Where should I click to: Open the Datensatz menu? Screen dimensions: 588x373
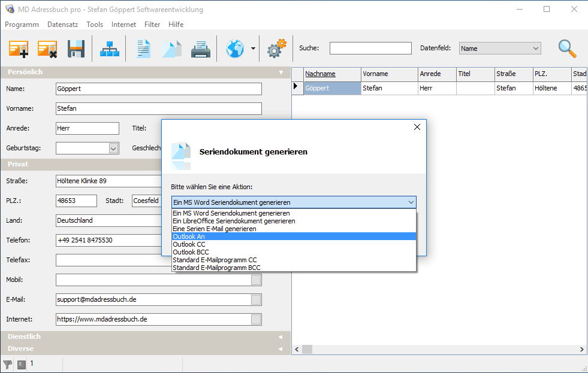[62, 25]
